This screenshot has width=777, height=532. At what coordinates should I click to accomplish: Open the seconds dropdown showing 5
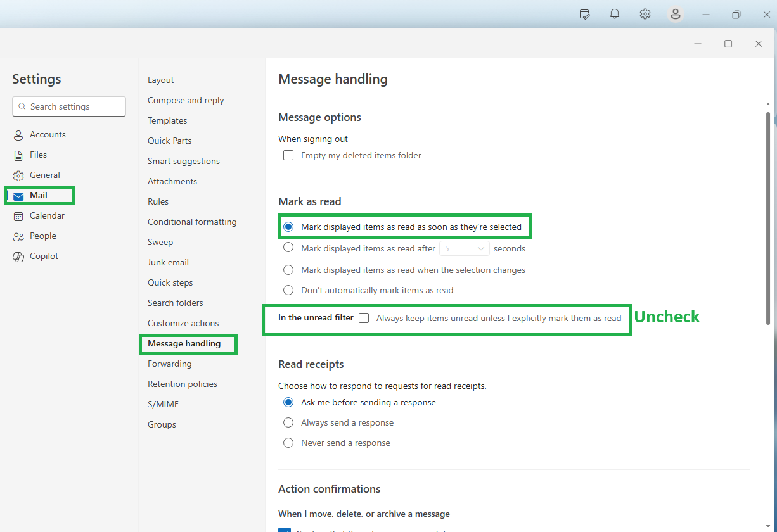[465, 248]
